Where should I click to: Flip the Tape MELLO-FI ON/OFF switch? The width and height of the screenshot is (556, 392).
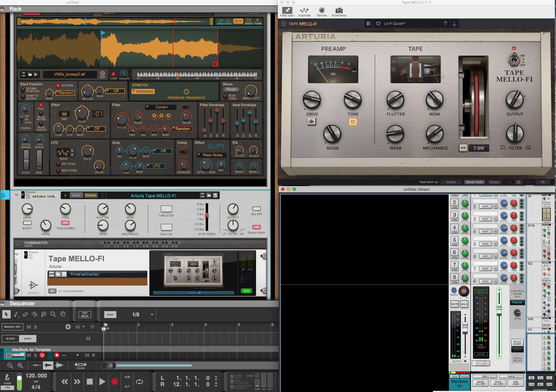coord(514,60)
